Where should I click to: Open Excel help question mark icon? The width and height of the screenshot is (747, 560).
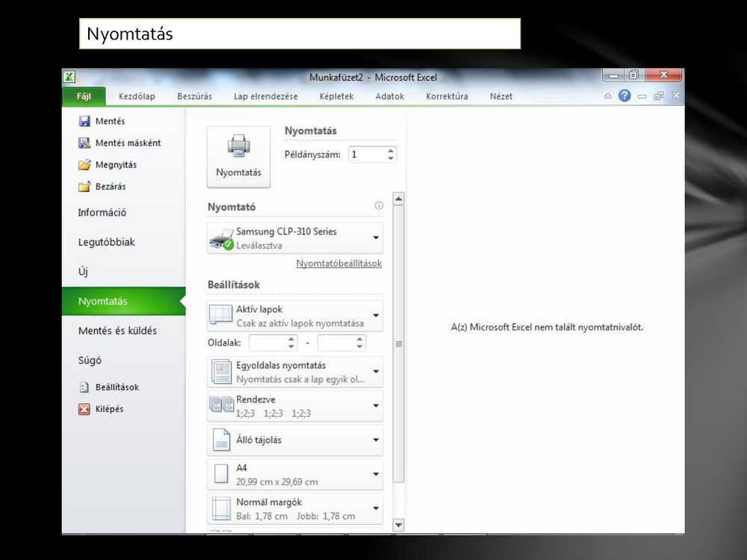pyautogui.click(x=624, y=96)
